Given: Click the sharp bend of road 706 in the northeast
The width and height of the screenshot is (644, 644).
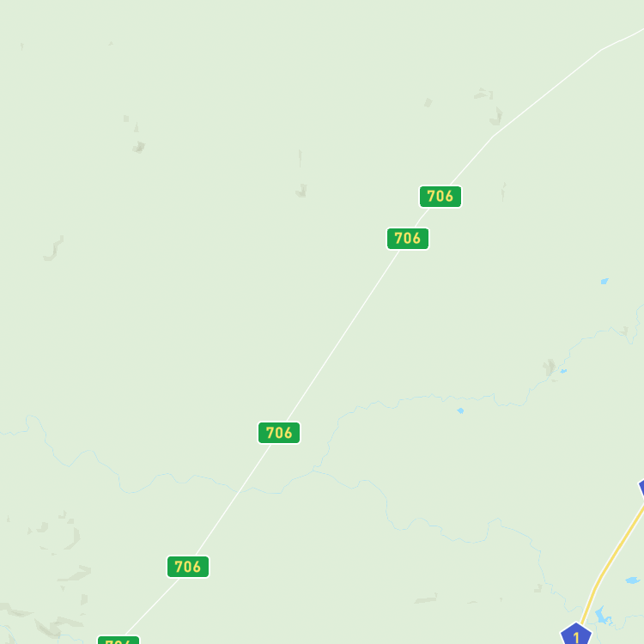Looking at the screenshot, I should pos(492,137).
